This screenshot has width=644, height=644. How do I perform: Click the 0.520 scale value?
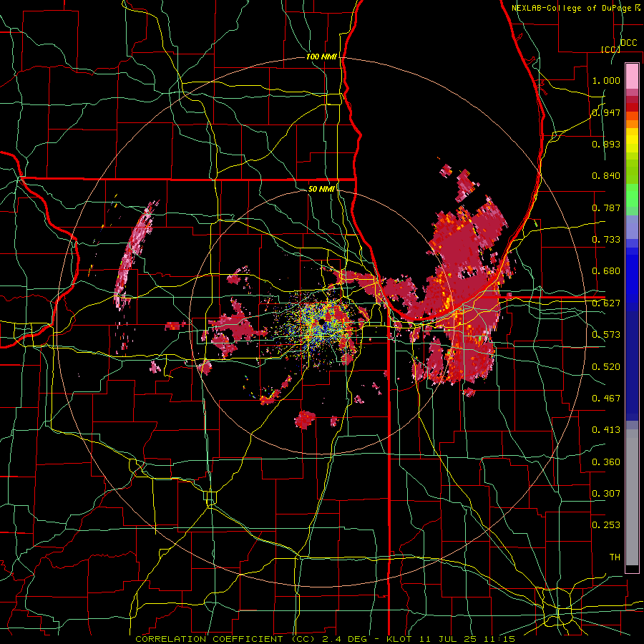[x=606, y=367]
